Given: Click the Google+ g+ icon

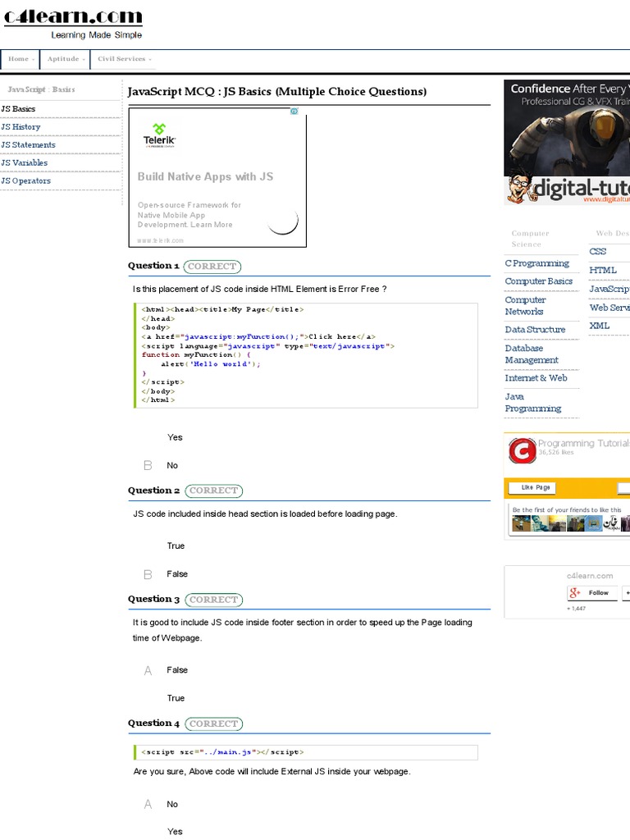Looking at the screenshot, I should [x=575, y=593].
